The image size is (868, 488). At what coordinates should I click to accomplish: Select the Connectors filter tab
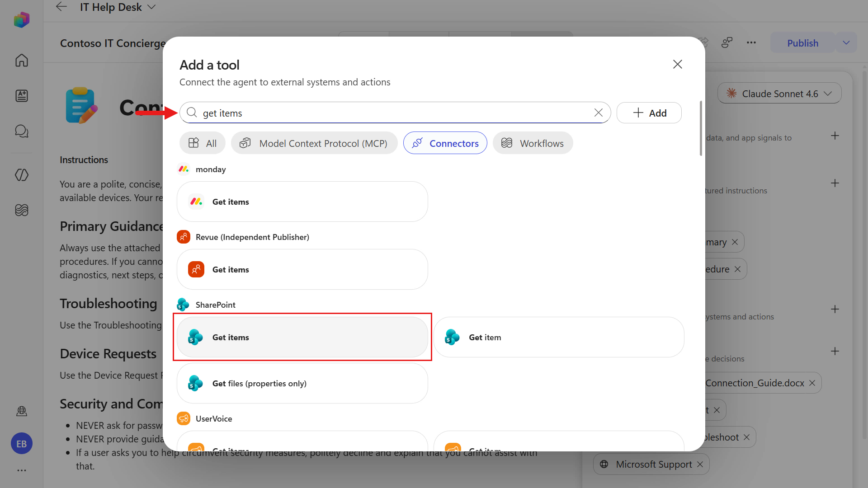445,143
